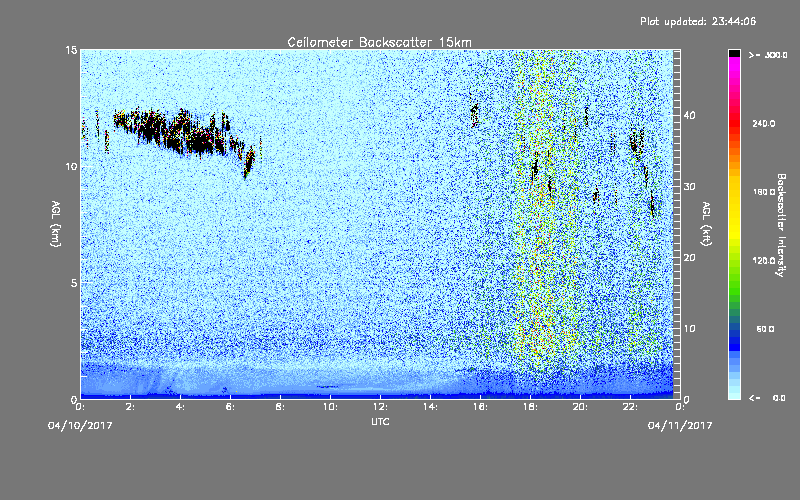Click the 30 kft tick label on right axis
Screen dimensions: 800x500
click(x=689, y=187)
